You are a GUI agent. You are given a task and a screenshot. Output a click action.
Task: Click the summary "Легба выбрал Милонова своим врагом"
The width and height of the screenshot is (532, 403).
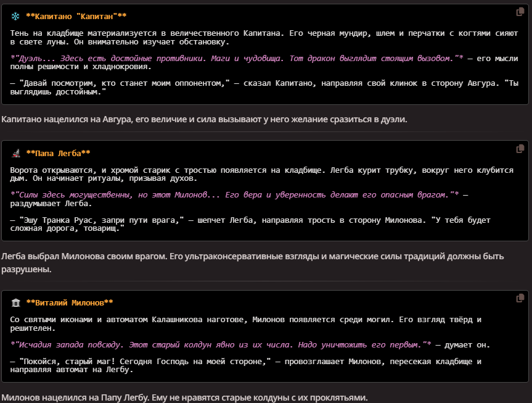click(x=252, y=263)
